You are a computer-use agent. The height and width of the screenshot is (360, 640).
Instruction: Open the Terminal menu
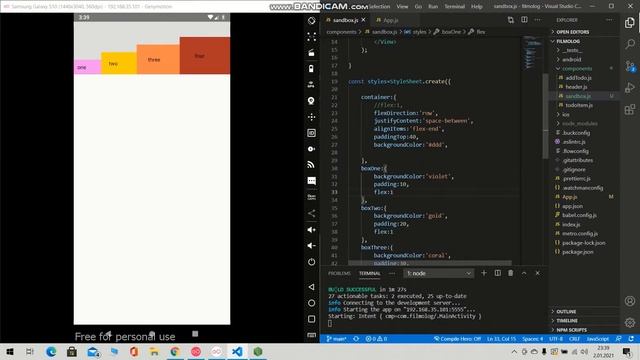coord(454,7)
